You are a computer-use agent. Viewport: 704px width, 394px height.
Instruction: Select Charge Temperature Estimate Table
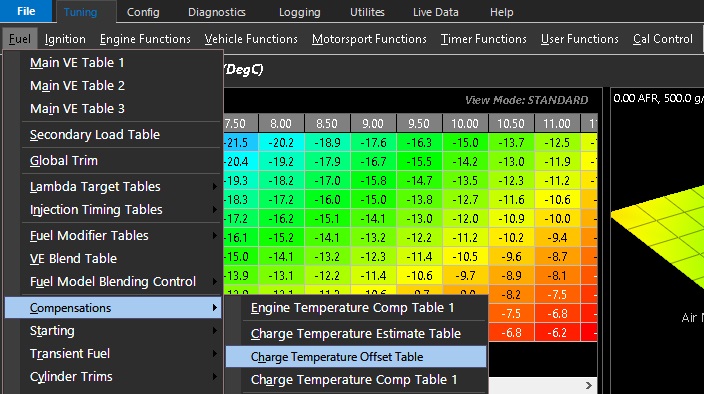point(356,334)
